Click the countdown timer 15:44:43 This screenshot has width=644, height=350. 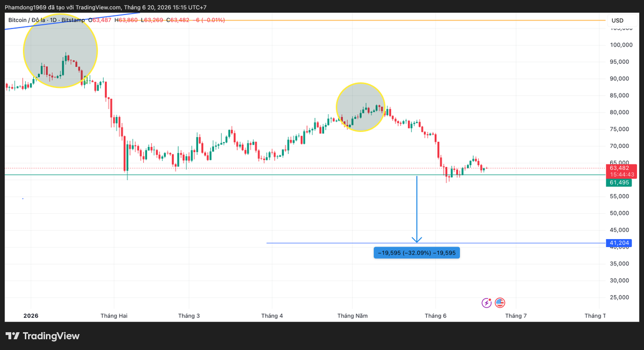pyautogui.click(x=621, y=175)
